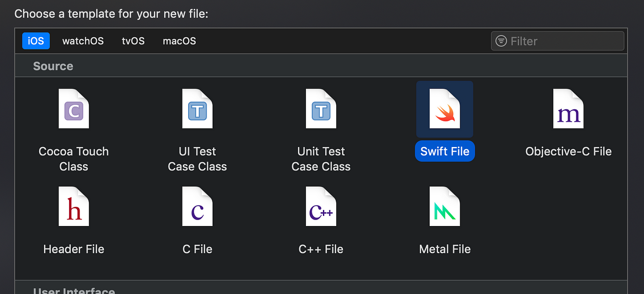Click the filter icon in the search field
644x294 pixels.
[501, 41]
